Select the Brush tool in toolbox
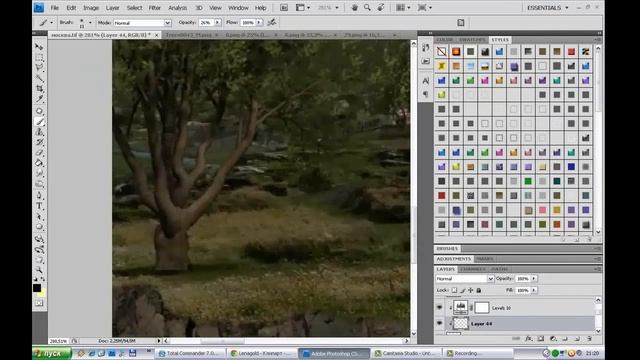The width and height of the screenshot is (640, 360). [39, 122]
